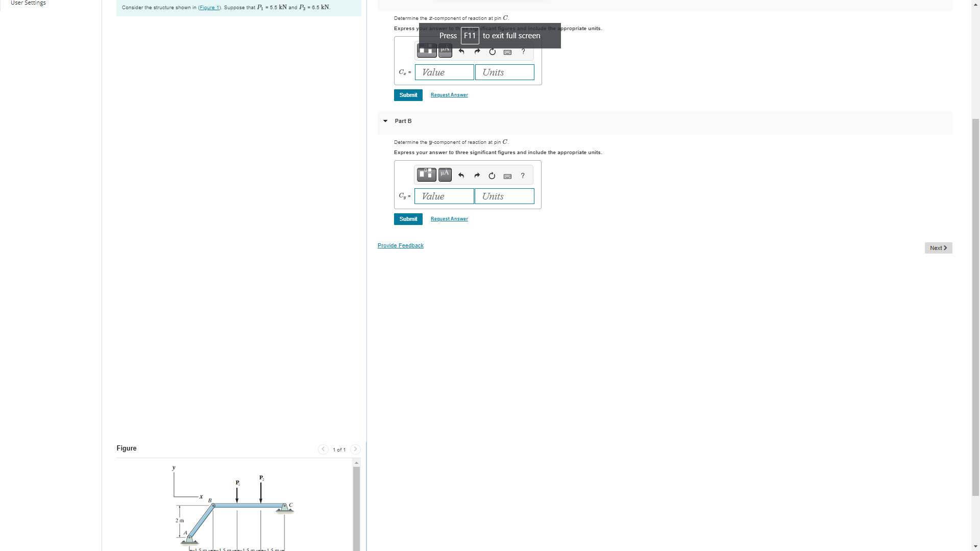980x551 pixels.
Task: Collapse the Part B section
Action: coord(385,121)
